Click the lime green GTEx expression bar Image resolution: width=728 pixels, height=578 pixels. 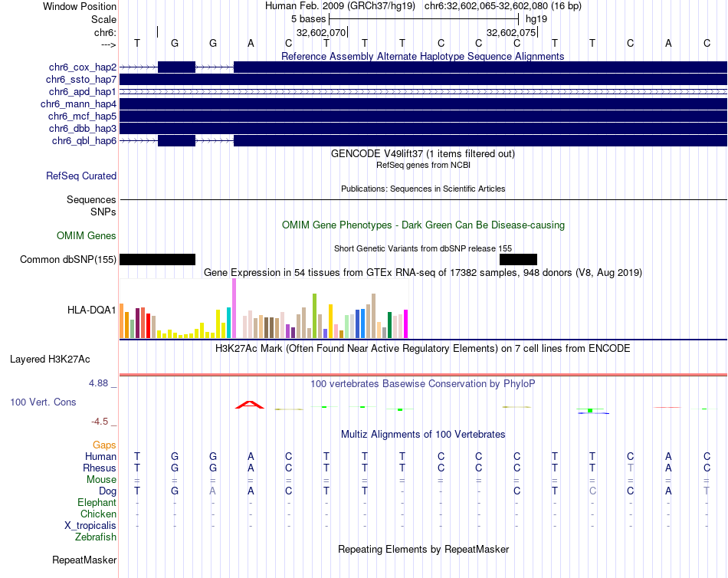[x=314, y=316]
